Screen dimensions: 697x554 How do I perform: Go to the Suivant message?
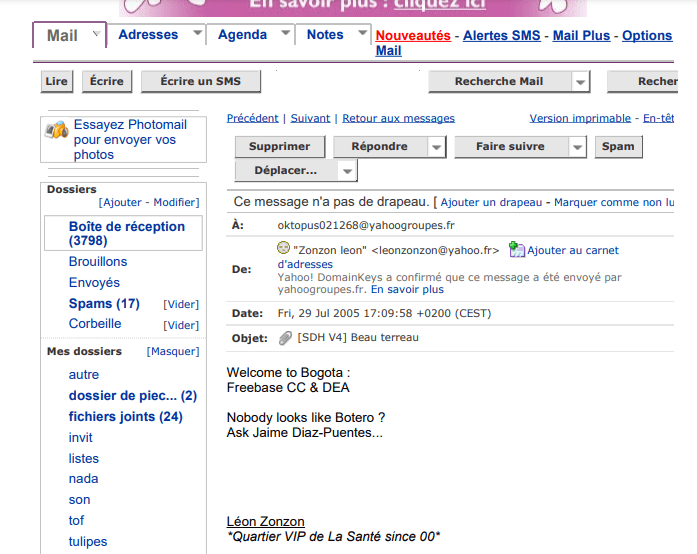pos(310,118)
